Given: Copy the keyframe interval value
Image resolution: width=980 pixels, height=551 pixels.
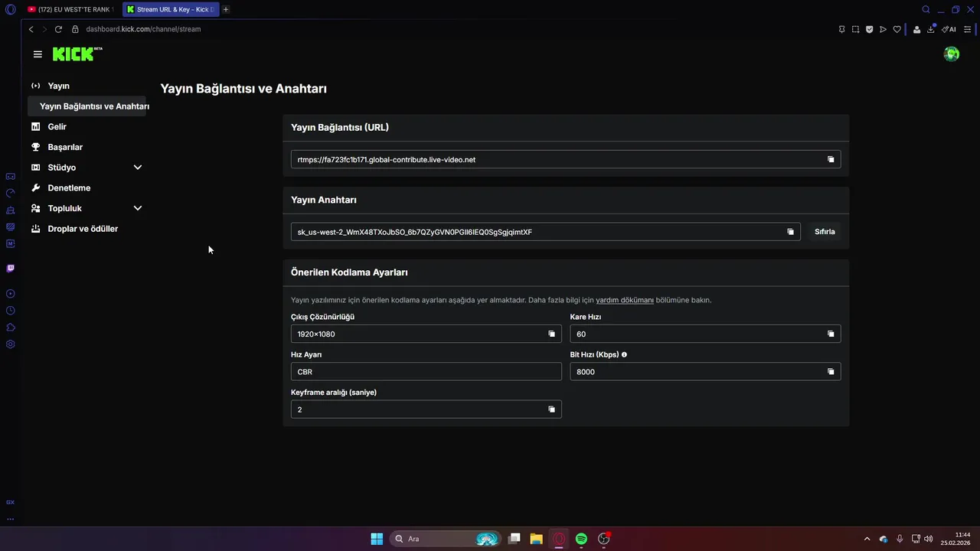Looking at the screenshot, I should click(551, 409).
